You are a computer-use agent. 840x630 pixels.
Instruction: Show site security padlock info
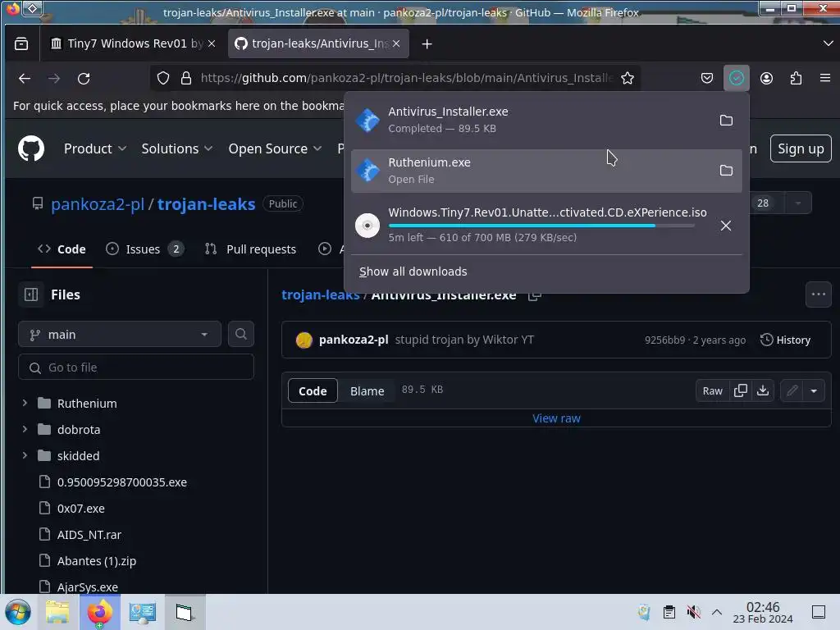[186, 78]
